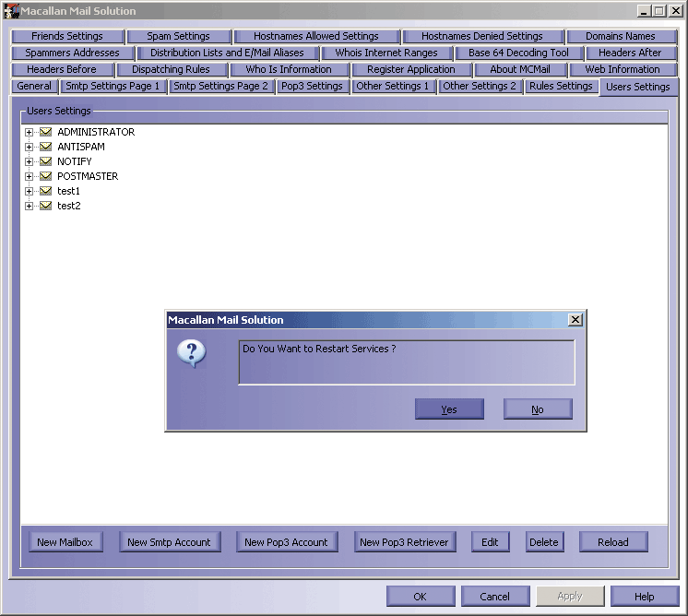Switch to Hostnames Denied Settings tab
Image resolution: width=688 pixels, height=616 pixels.
[x=482, y=36]
